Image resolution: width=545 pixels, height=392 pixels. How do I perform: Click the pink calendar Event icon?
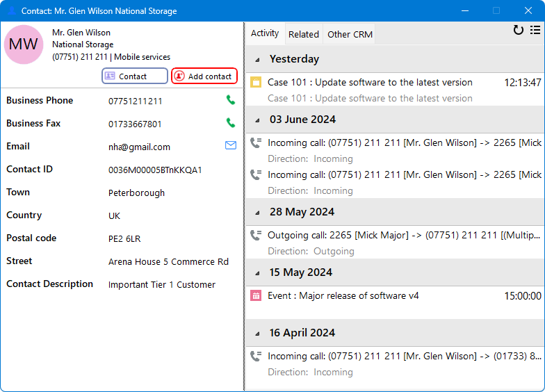tap(256, 295)
